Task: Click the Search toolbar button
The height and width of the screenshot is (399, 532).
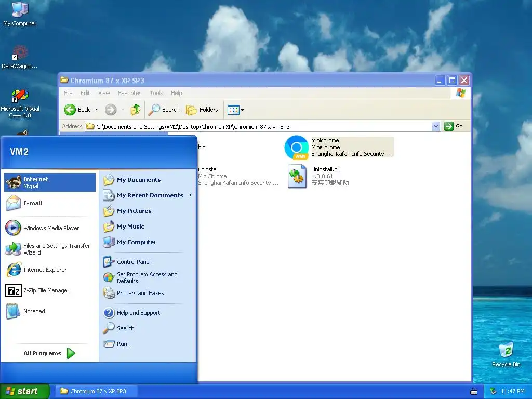Action: [164, 110]
